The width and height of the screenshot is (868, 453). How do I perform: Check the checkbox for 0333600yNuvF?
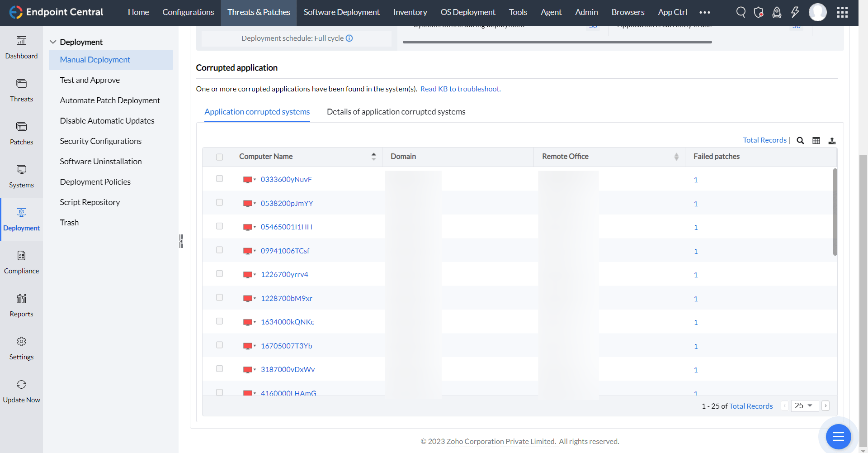[x=220, y=178]
